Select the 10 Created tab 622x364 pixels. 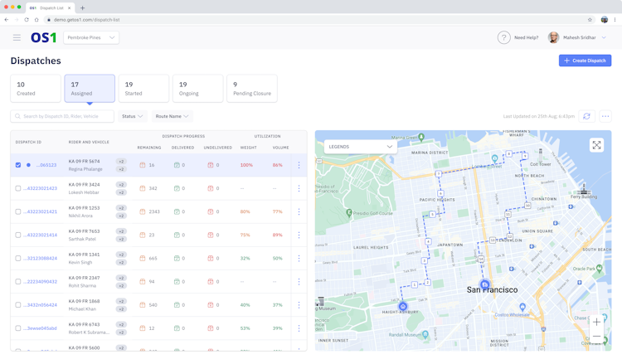[x=36, y=89]
